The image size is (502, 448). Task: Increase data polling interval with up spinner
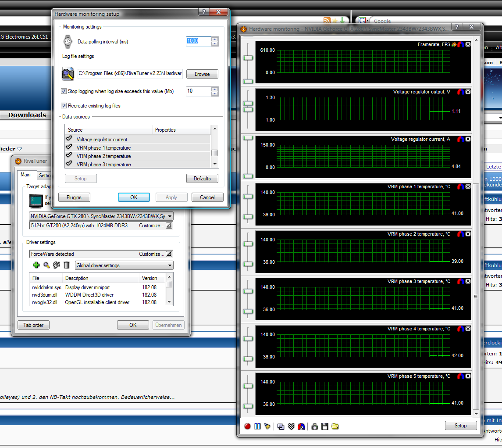(x=215, y=39)
